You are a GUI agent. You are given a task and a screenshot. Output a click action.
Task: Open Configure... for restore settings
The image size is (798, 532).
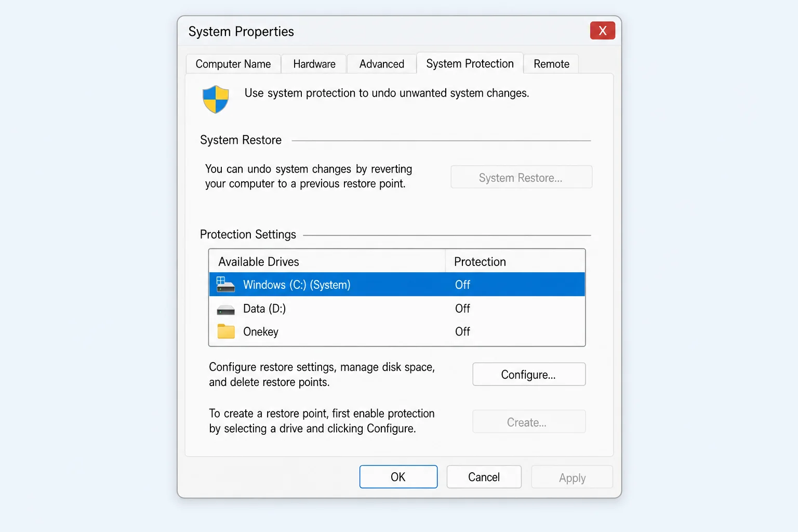(529, 375)
